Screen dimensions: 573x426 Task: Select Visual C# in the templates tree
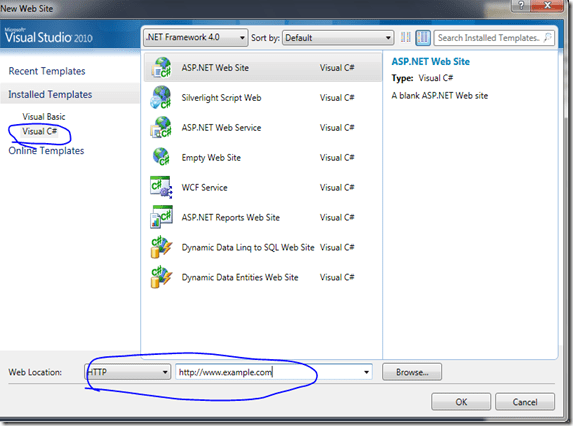[x=39, y=131]
